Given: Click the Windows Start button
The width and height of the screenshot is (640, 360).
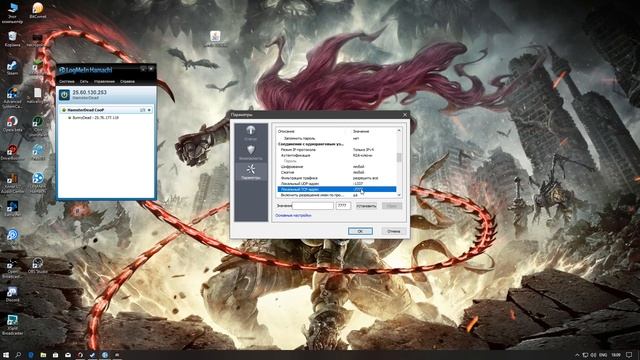Looking at the screenshot, I should pyautogui.click(x=6, y=355).
